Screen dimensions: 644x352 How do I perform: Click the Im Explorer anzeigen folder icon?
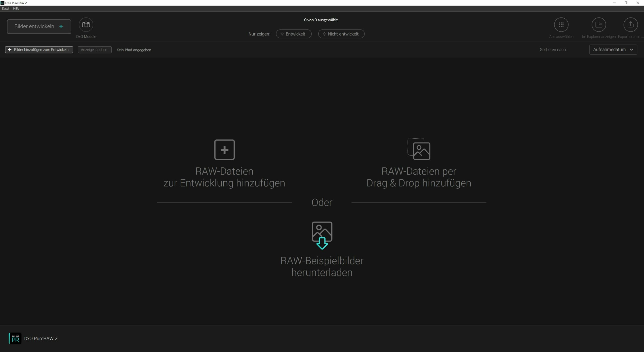598,25
